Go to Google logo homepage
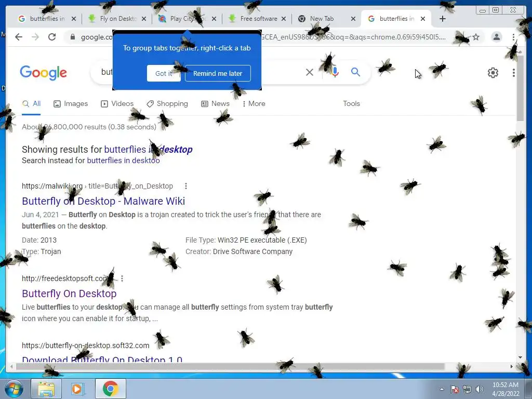The width and height of the screenshot is (532, 399). (44, 73)
